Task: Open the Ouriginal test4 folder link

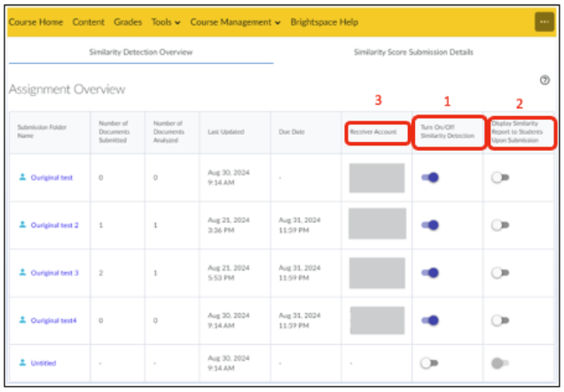Action: [x=53, y=321]
